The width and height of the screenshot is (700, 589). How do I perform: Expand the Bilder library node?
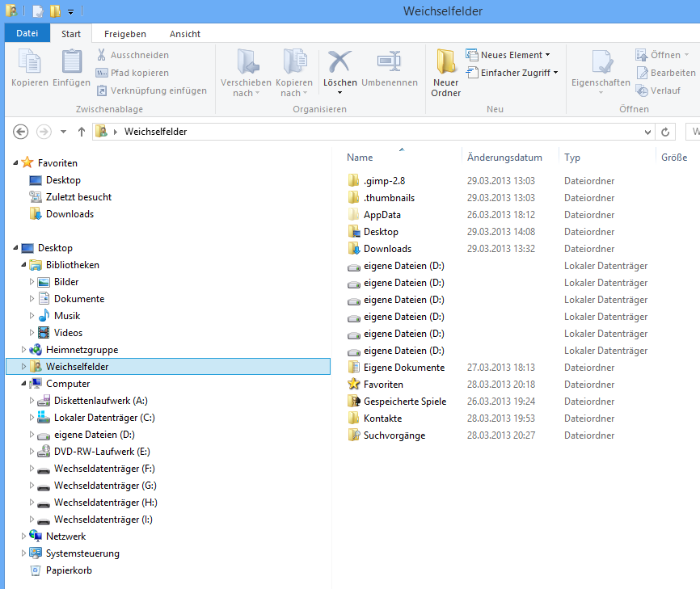click(32, 281)
